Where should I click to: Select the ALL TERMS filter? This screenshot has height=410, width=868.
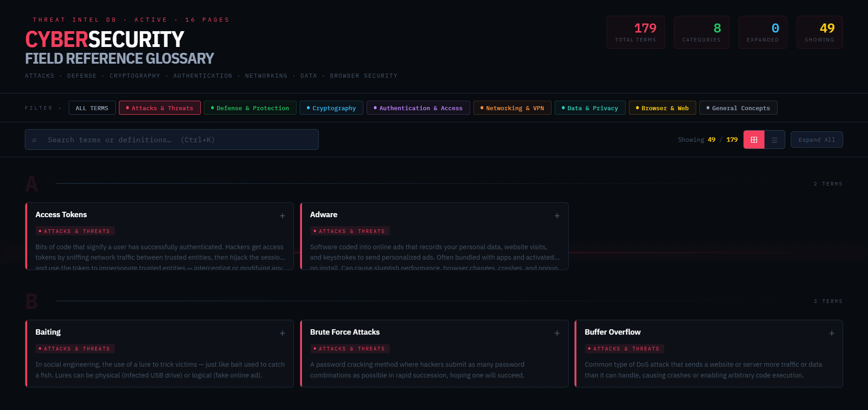point(92,108)
